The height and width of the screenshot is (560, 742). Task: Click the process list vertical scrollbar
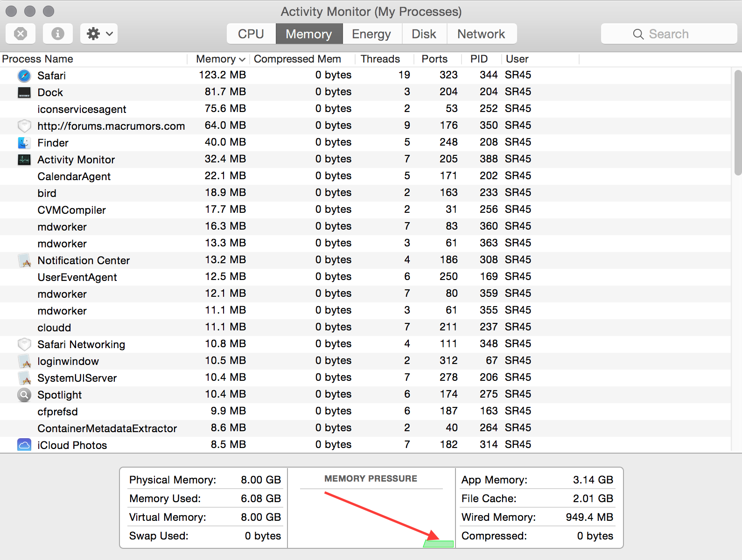[x=738, y=122]
